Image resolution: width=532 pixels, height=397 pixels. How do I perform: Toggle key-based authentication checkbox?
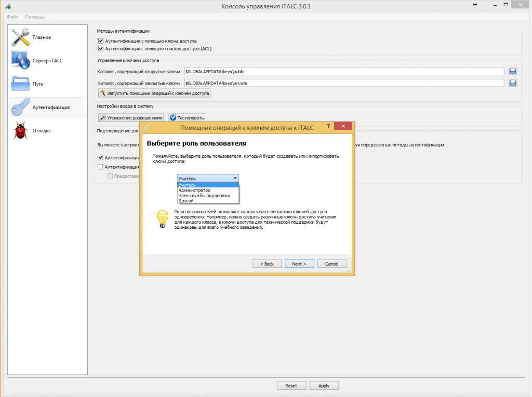click(101, 40)
